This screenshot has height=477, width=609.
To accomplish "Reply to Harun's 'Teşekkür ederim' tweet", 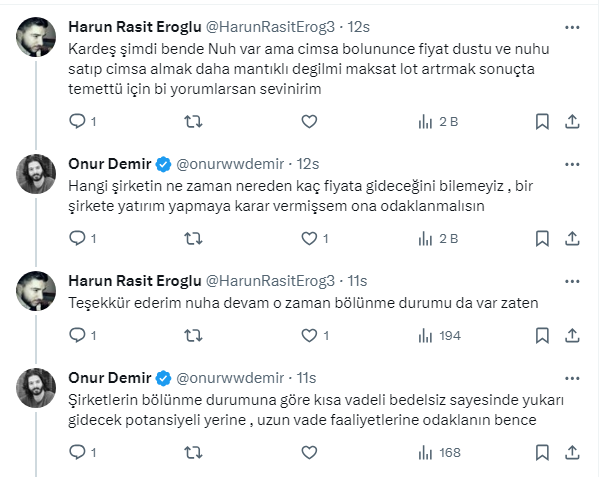I will click(79, 335).
